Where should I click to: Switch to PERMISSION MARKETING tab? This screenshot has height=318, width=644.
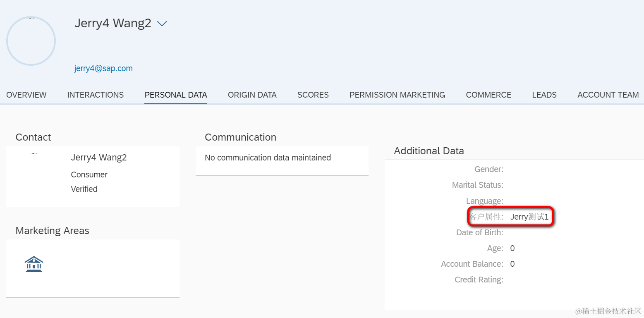click(x=397, y=95)
